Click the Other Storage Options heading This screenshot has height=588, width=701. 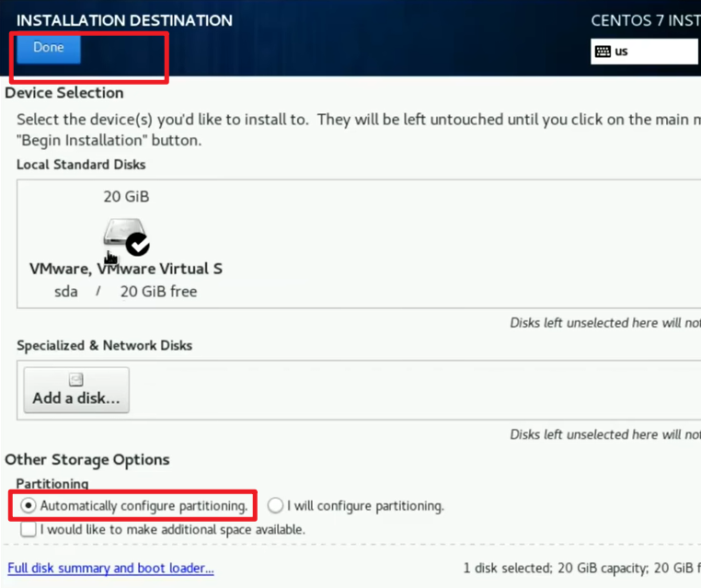click(87, 460)
